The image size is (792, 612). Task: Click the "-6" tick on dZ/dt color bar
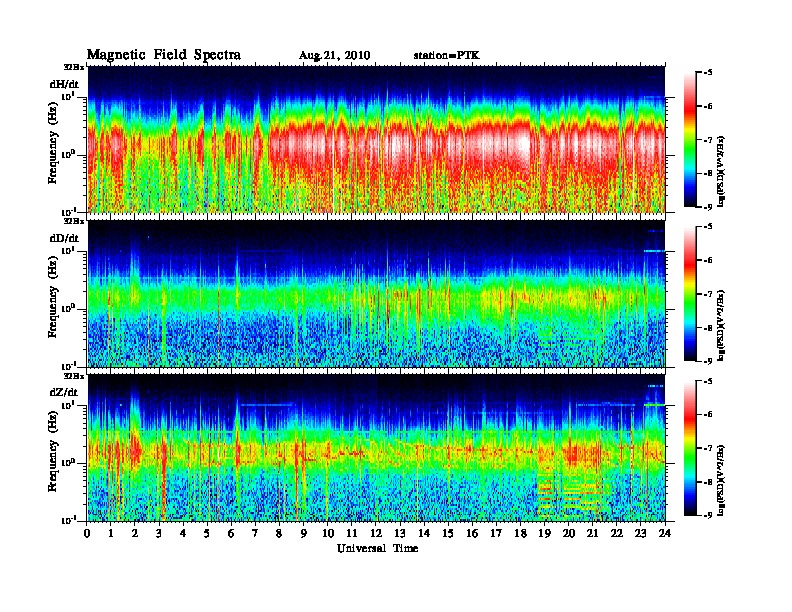pos(708,414)
